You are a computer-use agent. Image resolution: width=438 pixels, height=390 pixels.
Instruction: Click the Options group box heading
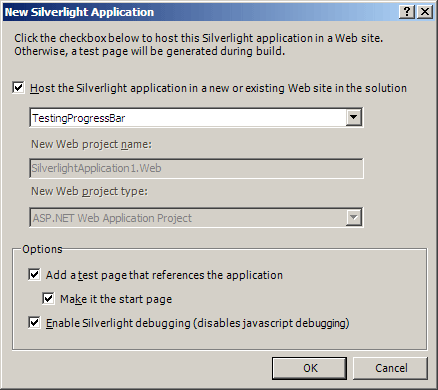42,249
